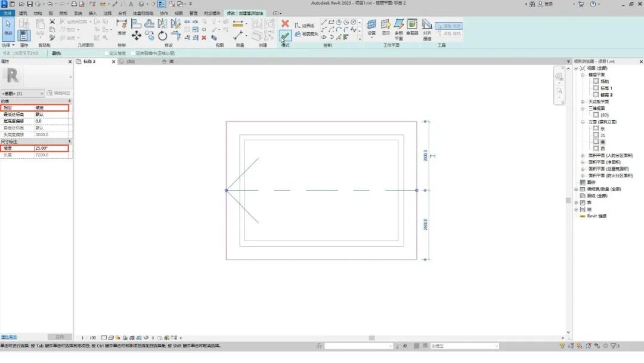This screenshot has width=644, height=363.
Task: Open the 属性帮助 properties help link
Action: coord(9,337)
